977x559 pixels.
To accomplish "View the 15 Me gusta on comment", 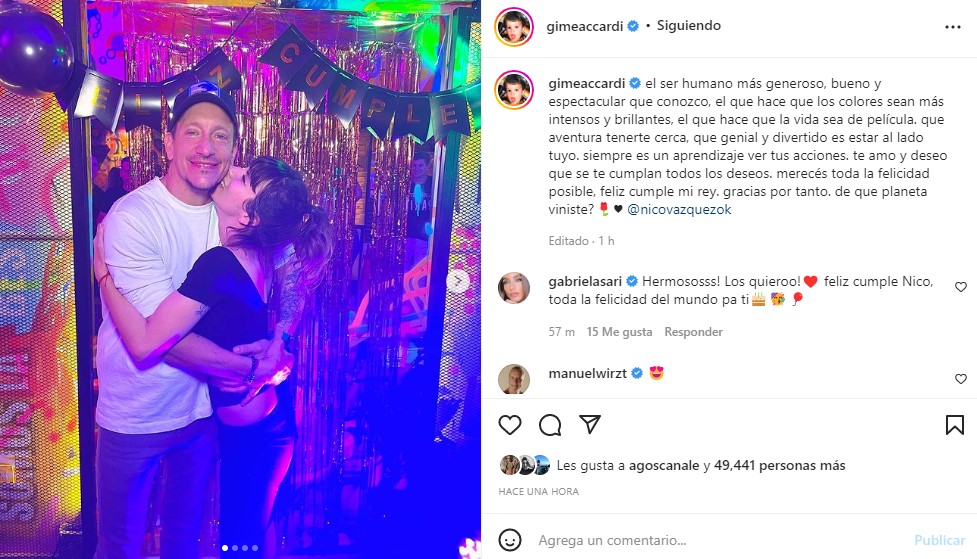I will 619,332.
